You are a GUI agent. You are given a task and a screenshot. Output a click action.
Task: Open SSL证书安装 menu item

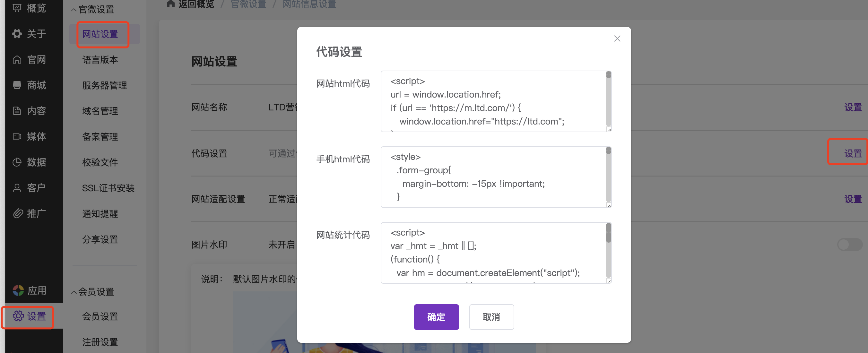(x=108, y=188)
